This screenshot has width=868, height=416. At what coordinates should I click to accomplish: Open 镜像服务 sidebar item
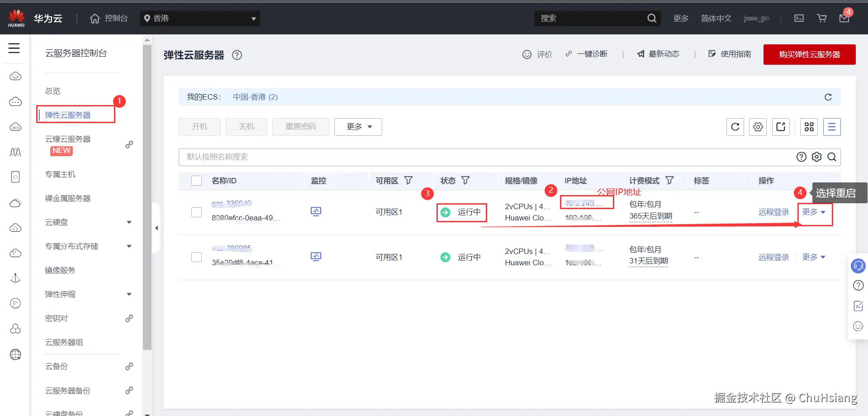coord(60,270)
